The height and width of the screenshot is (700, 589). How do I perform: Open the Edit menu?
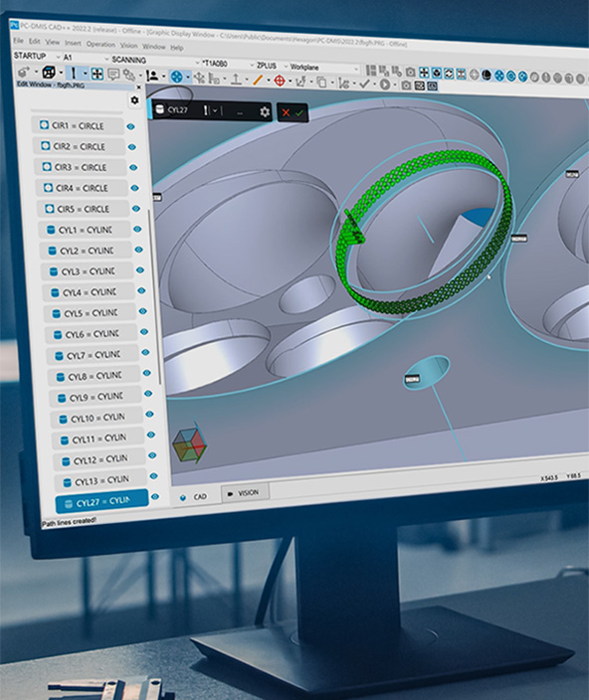click(x=35, y=42)
